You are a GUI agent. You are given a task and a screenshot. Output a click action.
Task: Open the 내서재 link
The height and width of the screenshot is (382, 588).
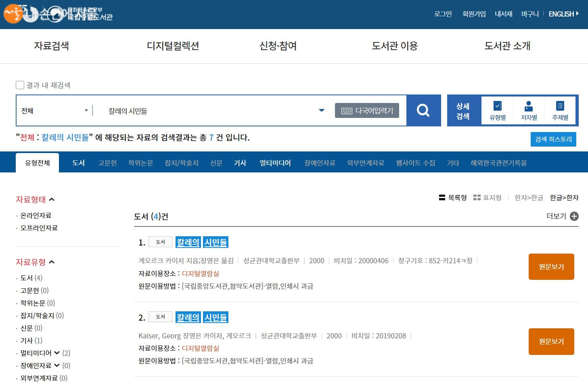(x=503, y=14)
